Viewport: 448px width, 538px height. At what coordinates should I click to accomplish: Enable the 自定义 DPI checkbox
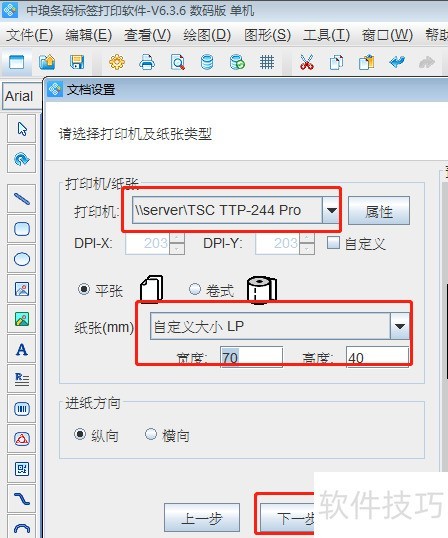333,243
